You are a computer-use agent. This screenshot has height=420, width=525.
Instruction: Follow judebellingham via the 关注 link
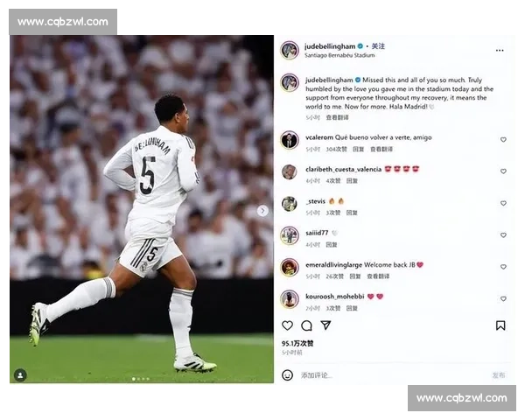click(x=378, y=46)
